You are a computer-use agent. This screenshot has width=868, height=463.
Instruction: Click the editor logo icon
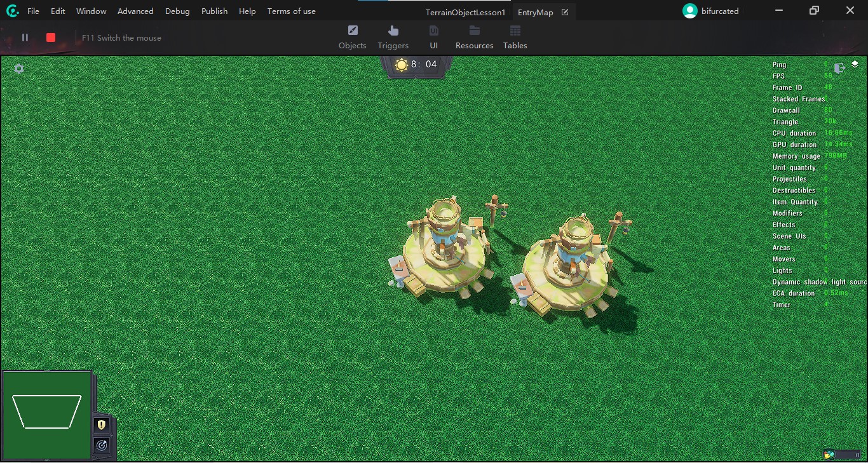(12, 11)
